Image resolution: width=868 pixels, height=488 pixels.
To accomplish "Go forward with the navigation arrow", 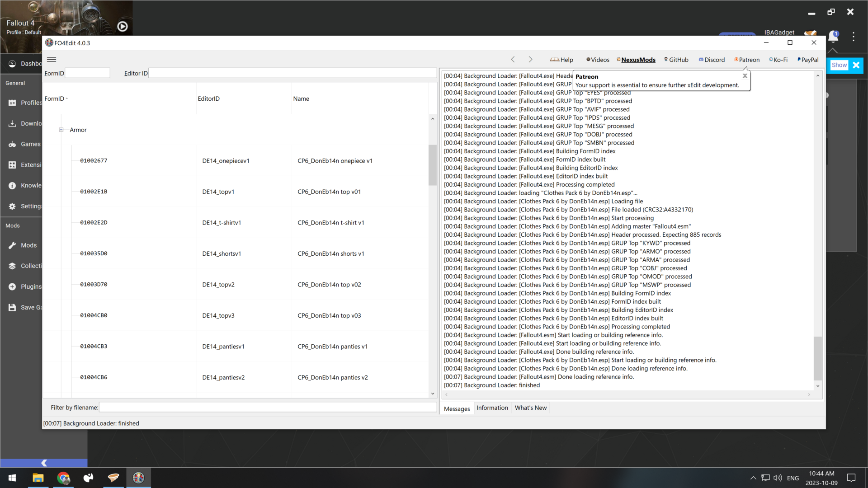I will pyautogui.click(x=530, y=59).
